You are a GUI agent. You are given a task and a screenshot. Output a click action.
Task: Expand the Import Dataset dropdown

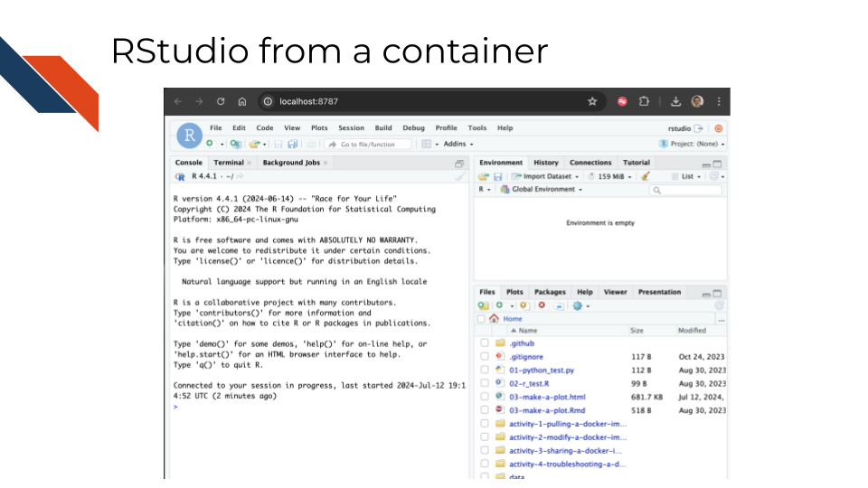544,176
